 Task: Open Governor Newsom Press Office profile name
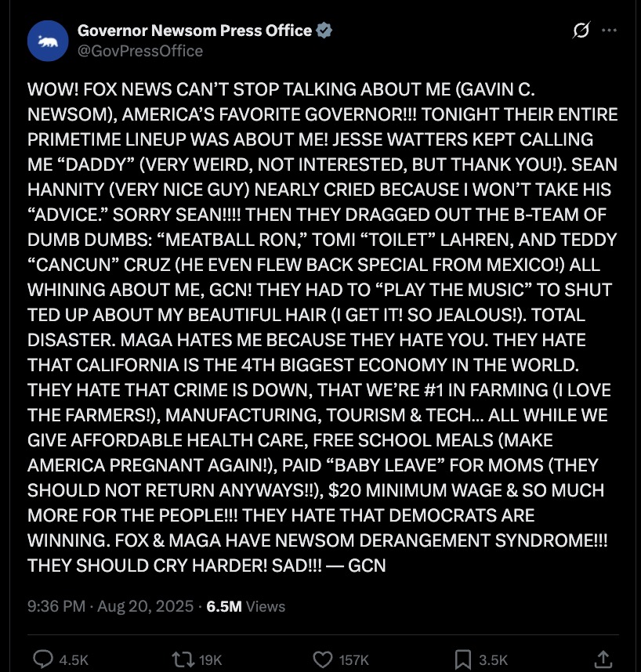click(x=194, y=31)
